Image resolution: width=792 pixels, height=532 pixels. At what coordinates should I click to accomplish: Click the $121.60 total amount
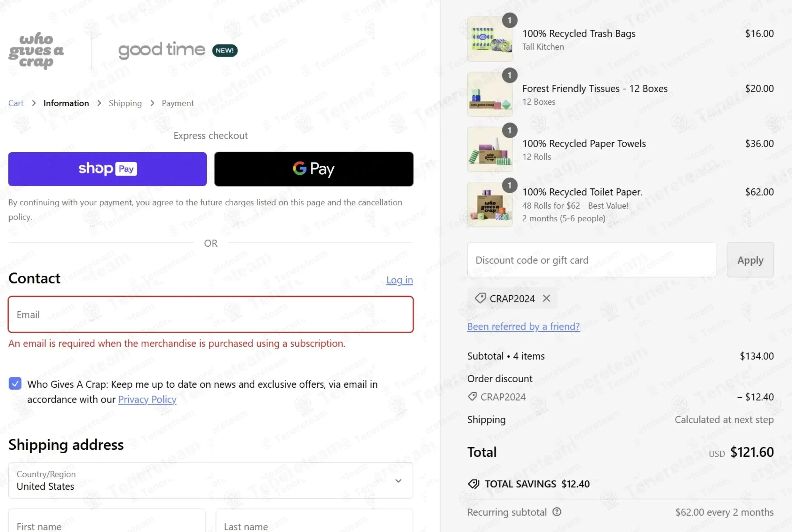752,452
